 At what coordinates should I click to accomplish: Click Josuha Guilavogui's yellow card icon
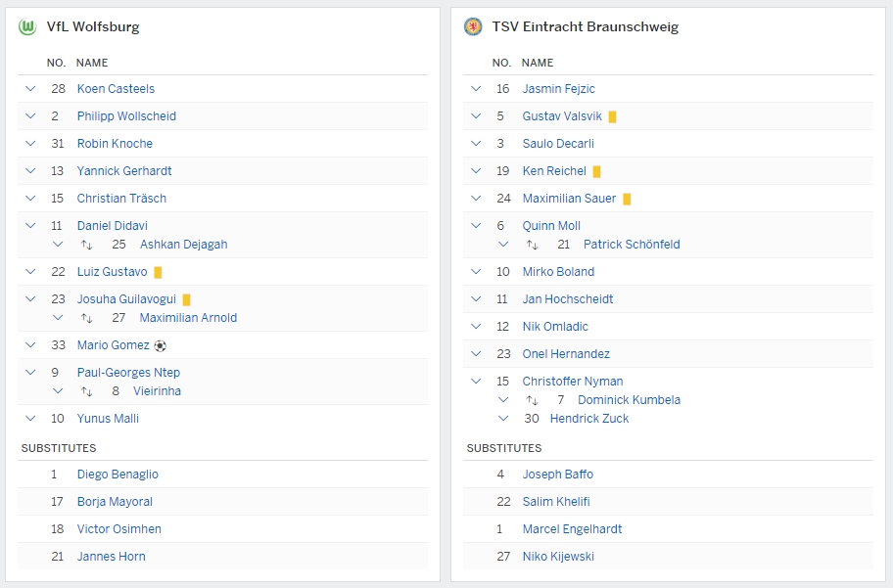(x=186, y=299)
